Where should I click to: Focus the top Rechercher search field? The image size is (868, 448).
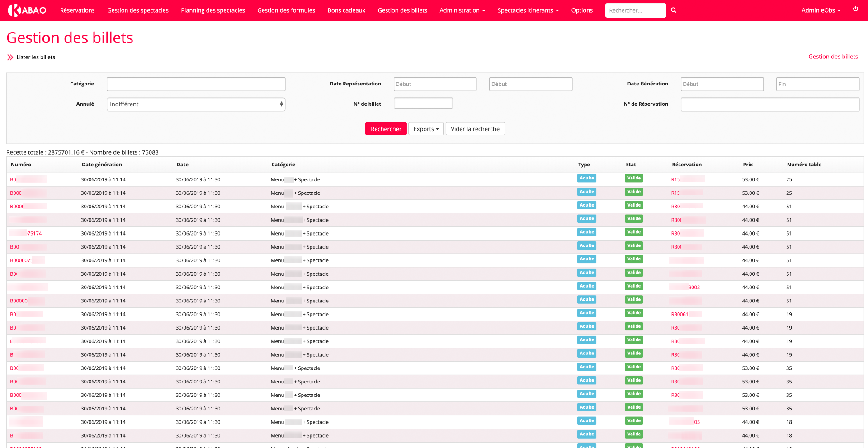coord(636,10)
